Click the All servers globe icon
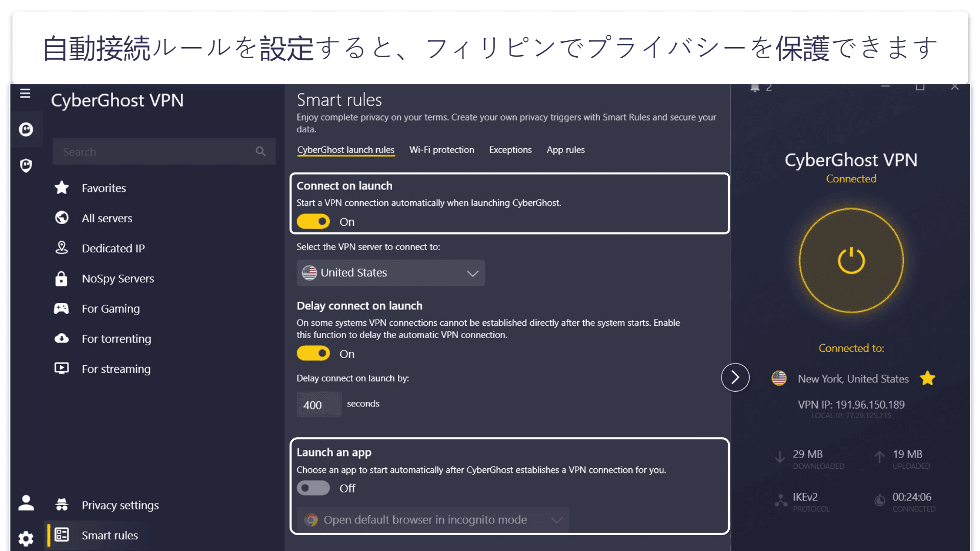The image size is (980, 551). point(62,218)
